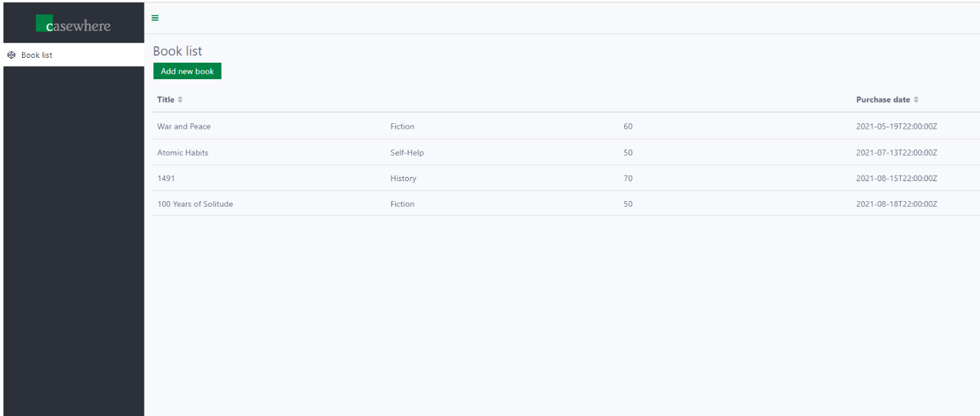Click the Add new book button
Image resolution: width=980 pixels, height=416 pixels.
[187, 71]
